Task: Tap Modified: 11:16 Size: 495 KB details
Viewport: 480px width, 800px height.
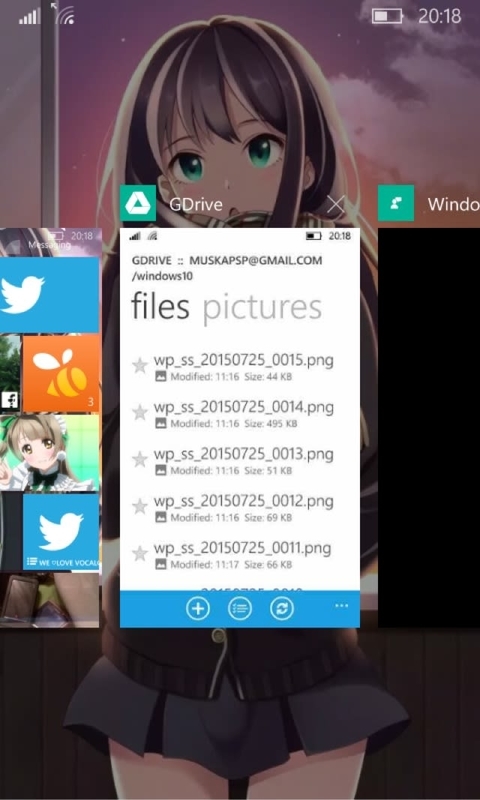Action: (x=234, y=423)
